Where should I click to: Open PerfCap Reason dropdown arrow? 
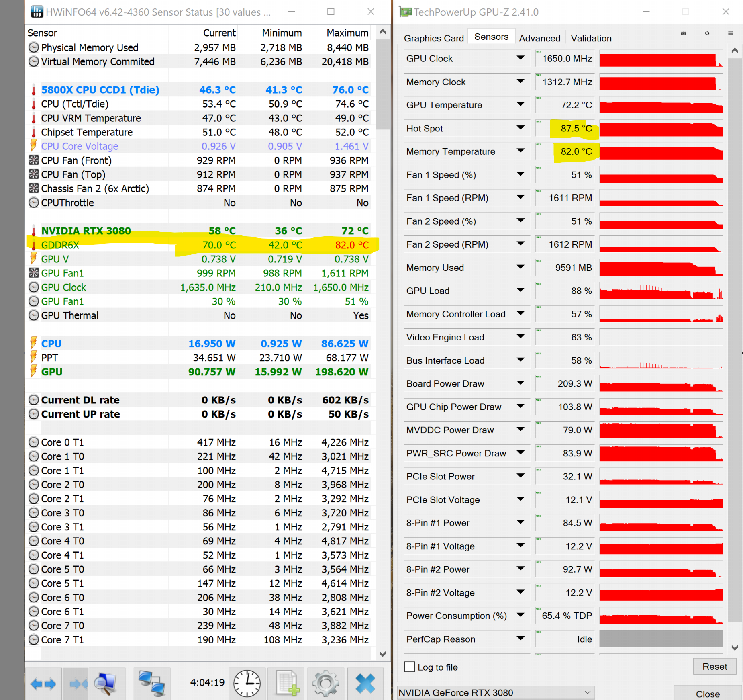[x=521, y=639]
